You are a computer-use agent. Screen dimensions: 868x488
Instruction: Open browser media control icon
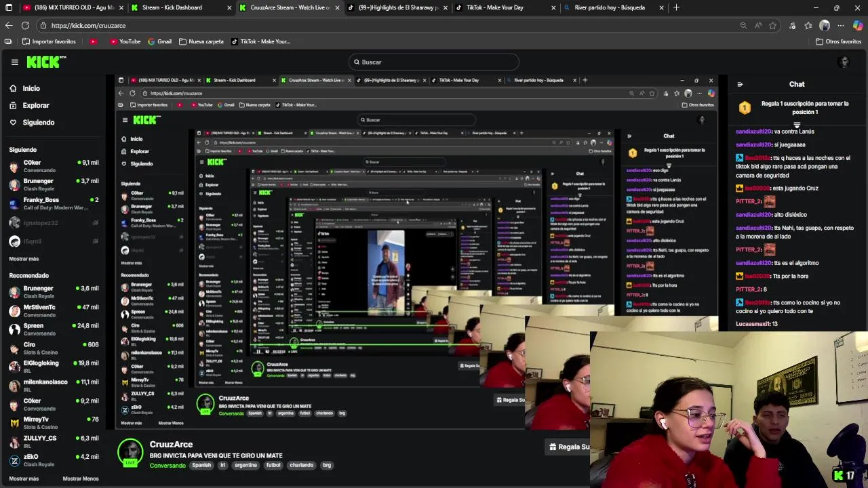point(792,26)
